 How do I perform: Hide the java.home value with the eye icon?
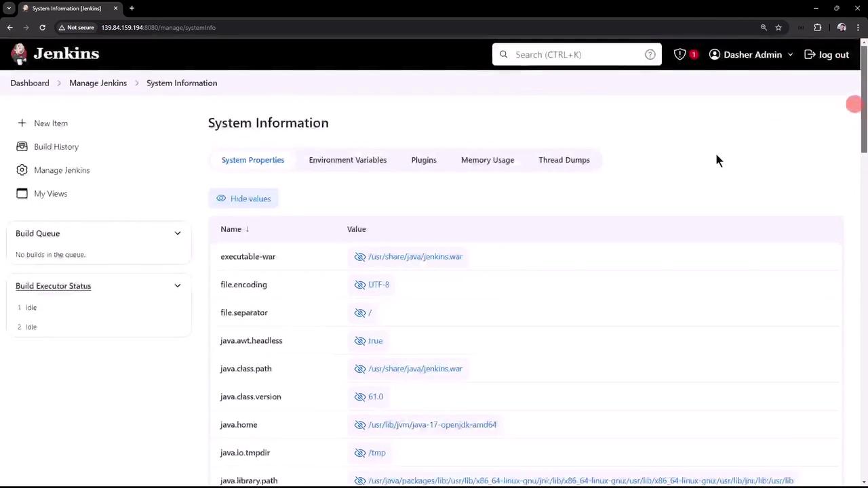point(360,425)
